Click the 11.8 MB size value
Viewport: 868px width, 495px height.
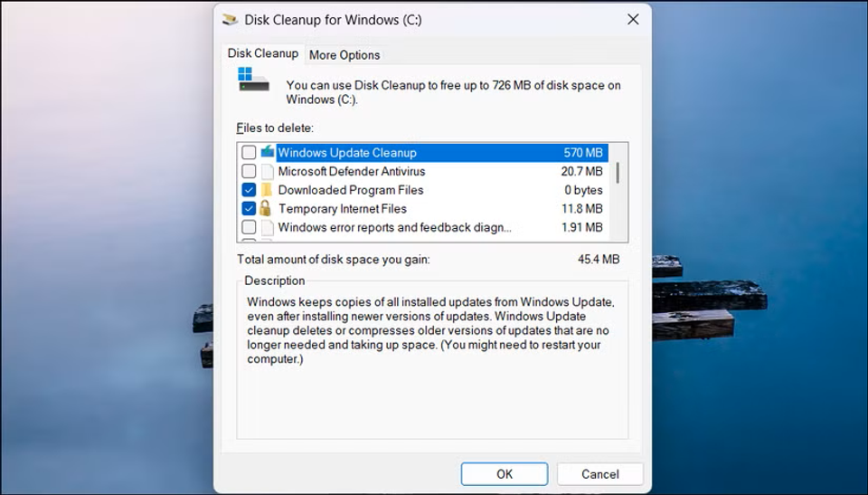(581, 208)
